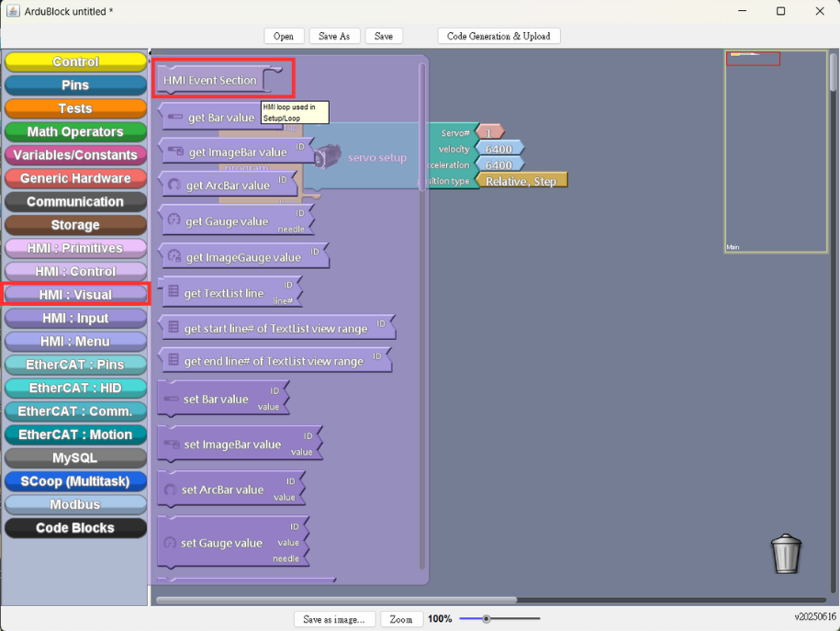Open the Relative, Step position type dropdown
The height and width of the screenshot is (631, 840).
pyautogui.click(x=521, y=181)
